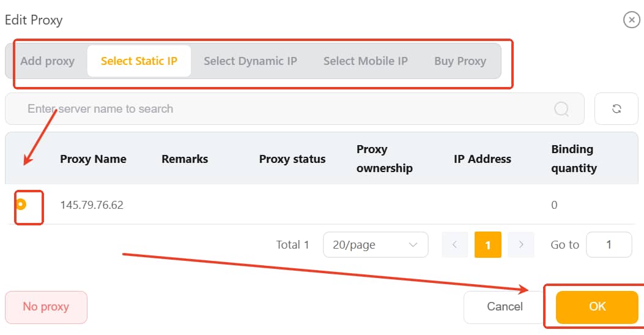Click the Go to page number field
Viewport: 644px width, 335px height.
click(x=609, y=244)
